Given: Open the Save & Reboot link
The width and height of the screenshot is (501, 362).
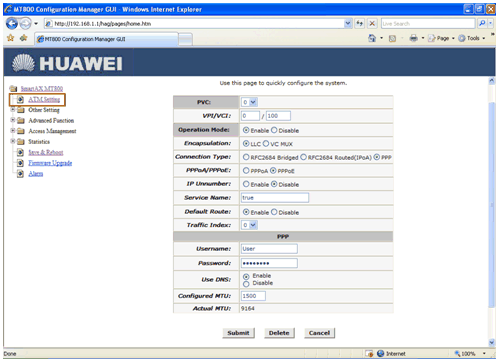Looking at the screenshot, I should 46,152.
